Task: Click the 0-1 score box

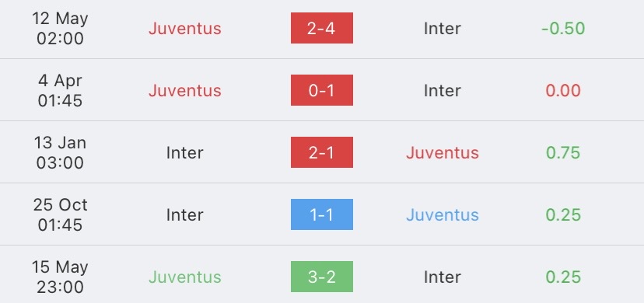Action: (x=321, y=90)
